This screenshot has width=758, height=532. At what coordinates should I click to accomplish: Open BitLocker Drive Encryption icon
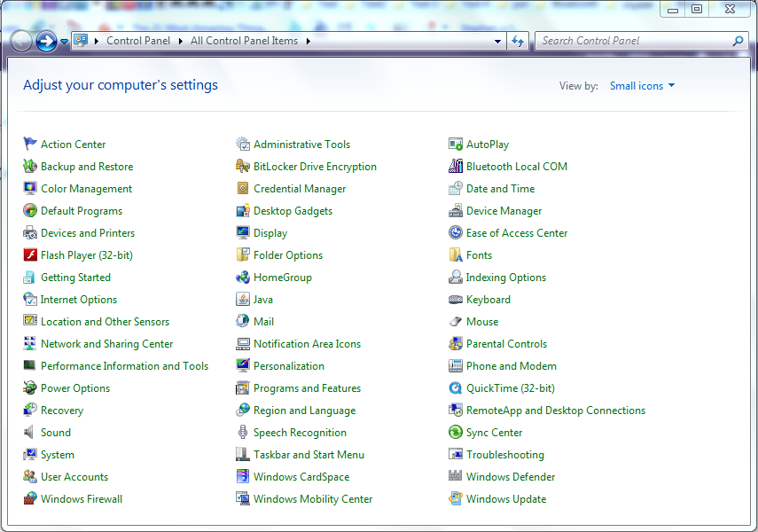[x=243, y=166]
